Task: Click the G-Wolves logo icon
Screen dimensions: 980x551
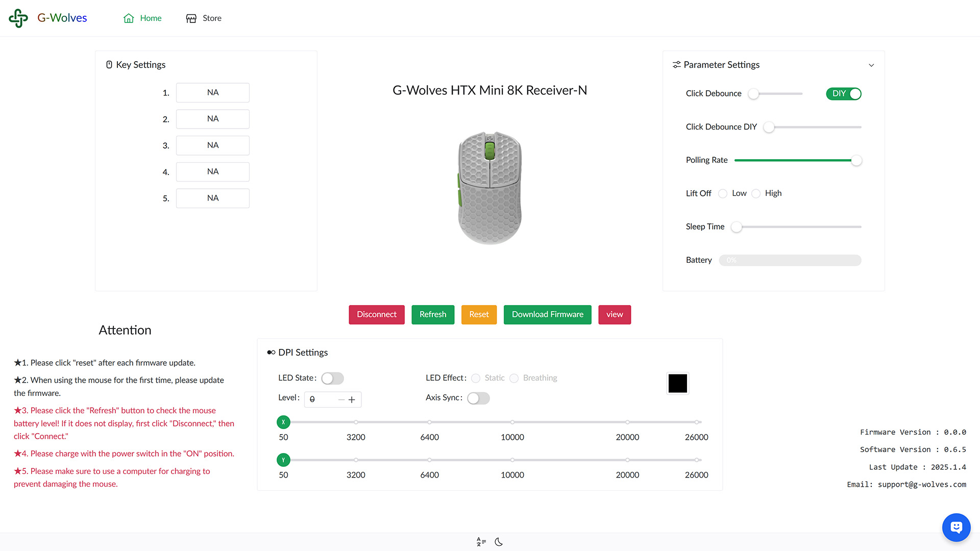Action: pyautogui.click(x=18, y=18)
